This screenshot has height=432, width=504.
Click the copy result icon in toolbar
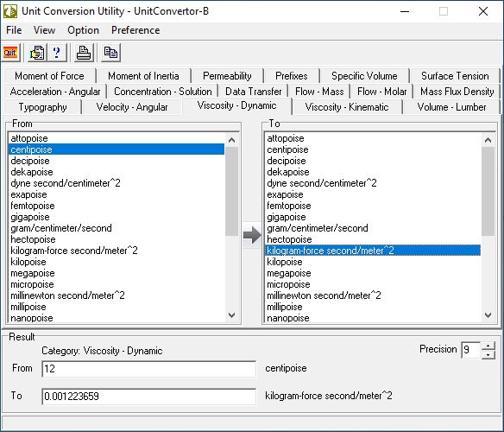click(110, 53)
